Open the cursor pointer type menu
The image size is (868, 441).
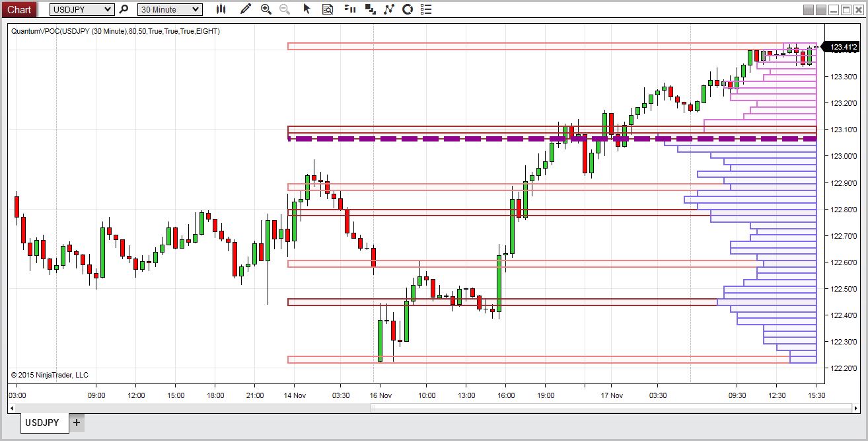[306, 9]
